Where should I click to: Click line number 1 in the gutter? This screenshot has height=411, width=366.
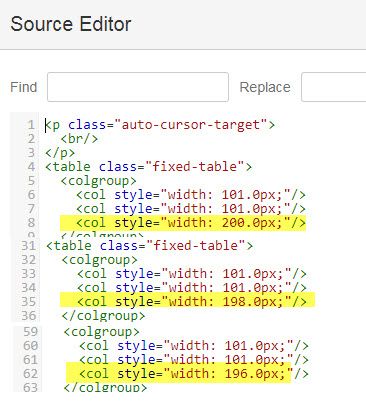[31, 125]
